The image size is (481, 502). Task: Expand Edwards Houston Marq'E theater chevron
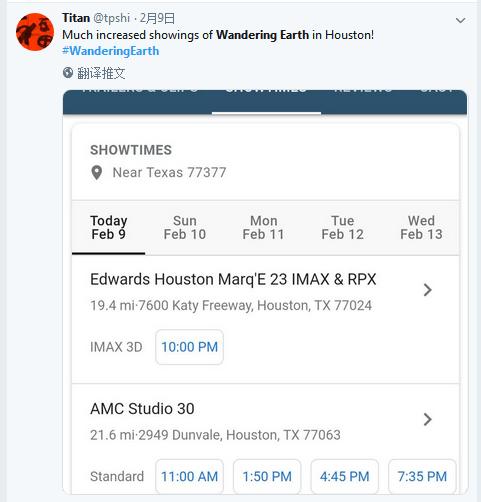pos(428,290)
